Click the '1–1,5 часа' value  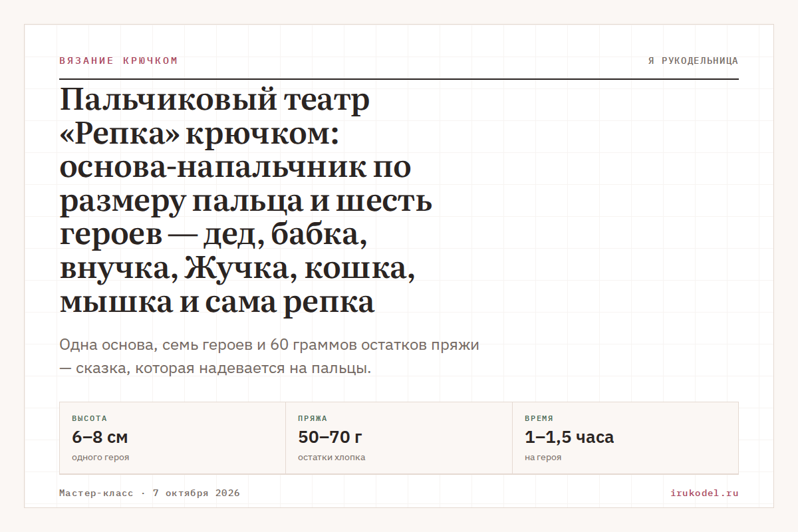point(569,438)
